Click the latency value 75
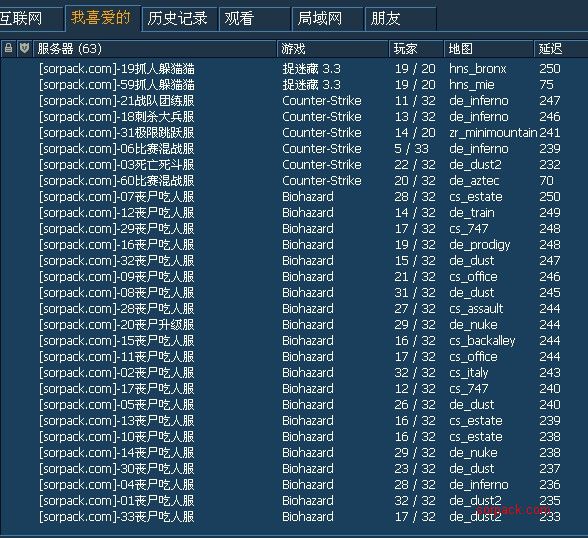588x538 pixels. (546, 85)
